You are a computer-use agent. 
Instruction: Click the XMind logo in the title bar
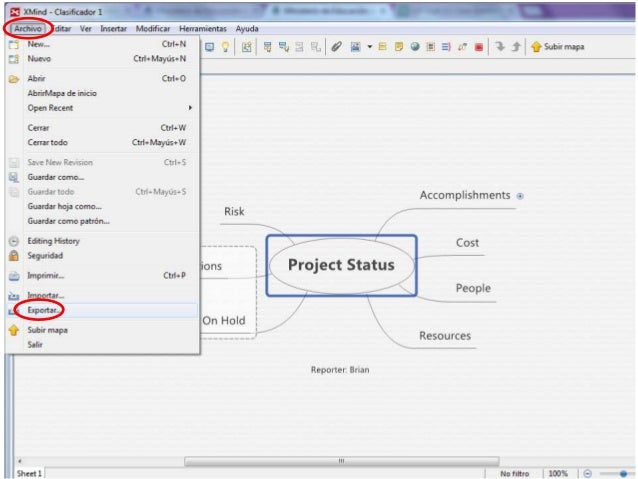[15, 12]
